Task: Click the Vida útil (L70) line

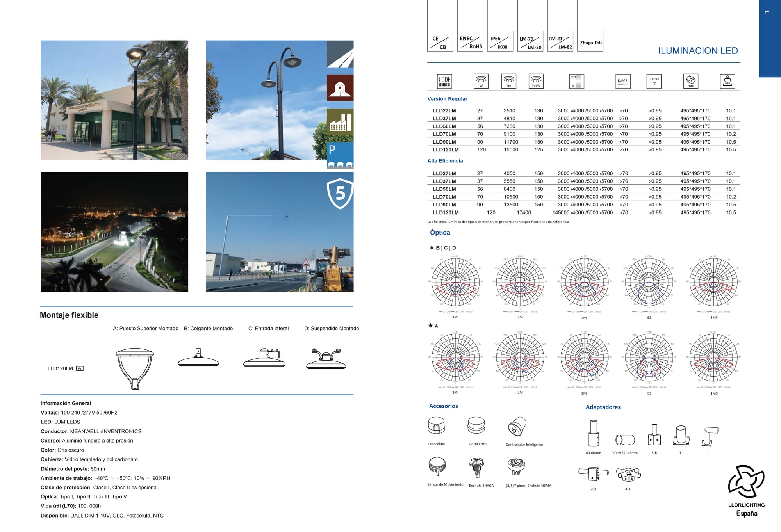Action: tap(71, 506)
